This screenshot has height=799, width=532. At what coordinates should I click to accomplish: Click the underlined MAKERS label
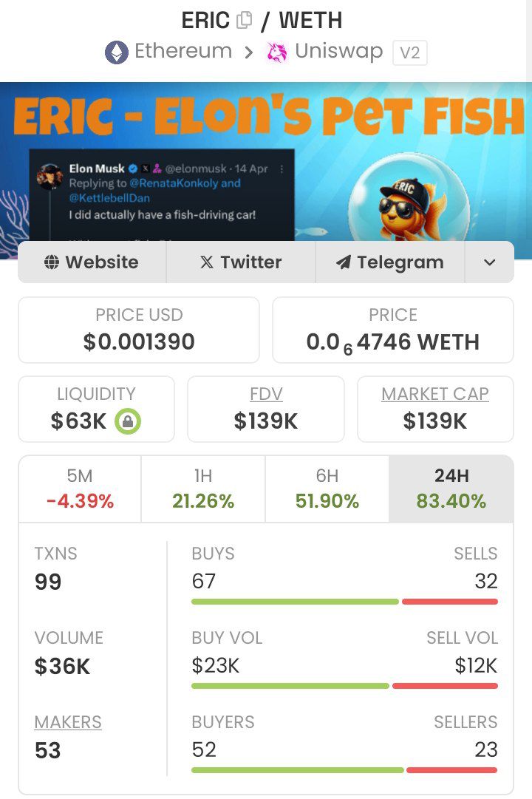[68, 722]
